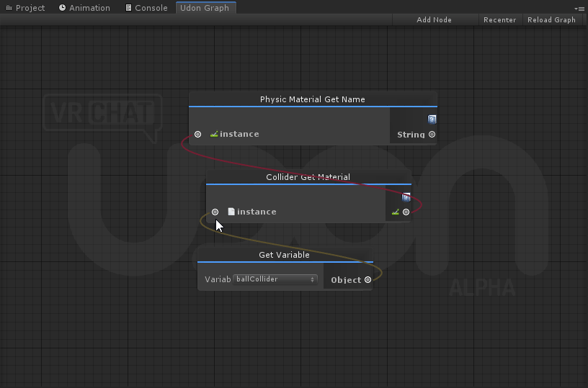588x388 pixels.
Task: Click instance input port on Collider Get Material
Action: click(215, 212)
